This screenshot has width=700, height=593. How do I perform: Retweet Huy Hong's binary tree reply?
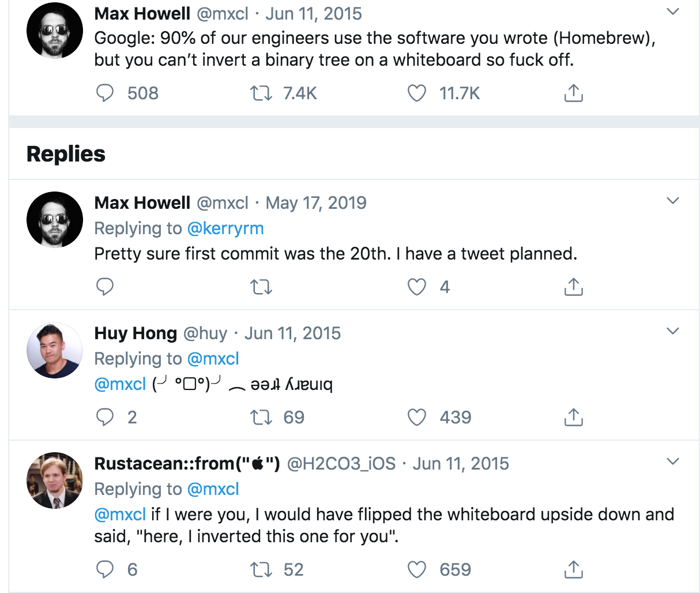coord(261,417)
